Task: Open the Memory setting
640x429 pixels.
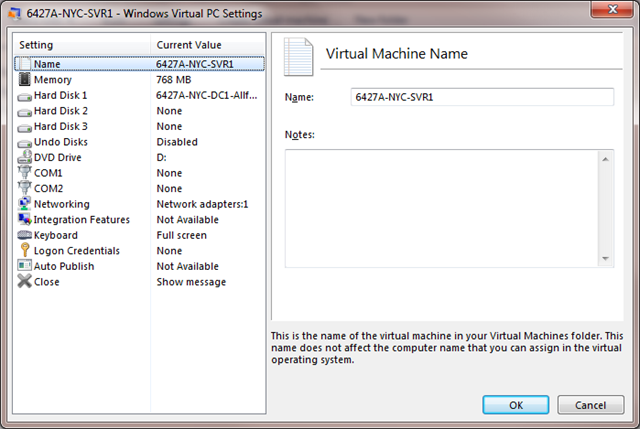Action: (53, 80)
